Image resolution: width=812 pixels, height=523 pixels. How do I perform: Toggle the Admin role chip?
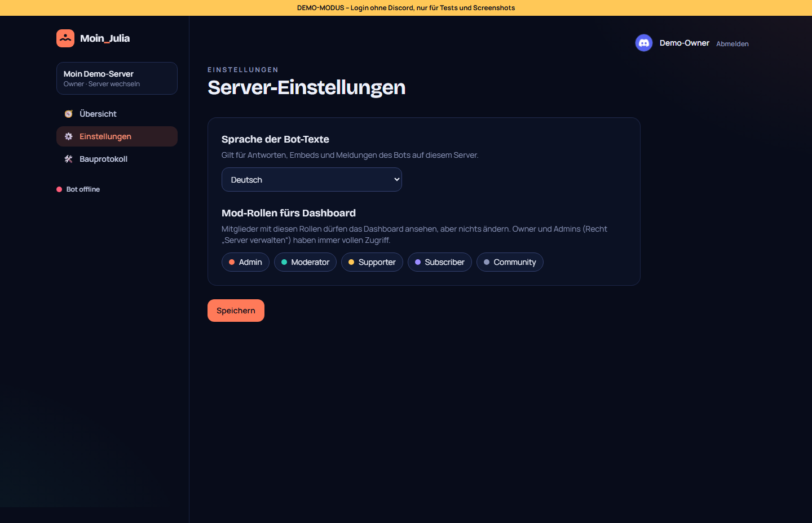pos(245,262)
